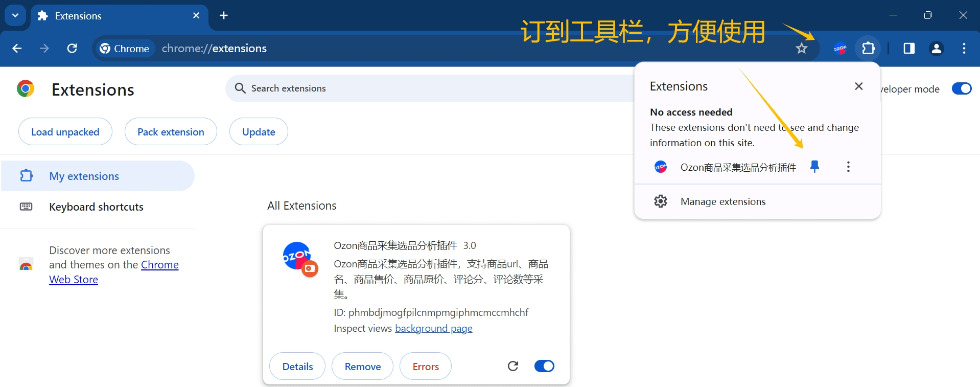Reload the Ozon extension card
Screen dimensions: 980x387
click(x=513, y=366)
